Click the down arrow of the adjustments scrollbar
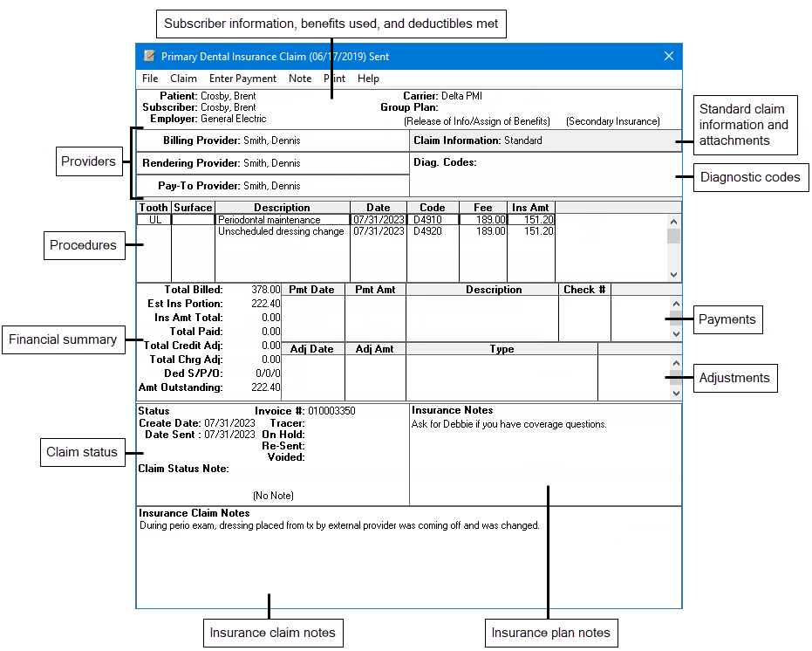Viewport: 812px width, 651px height. pos(676,394)
